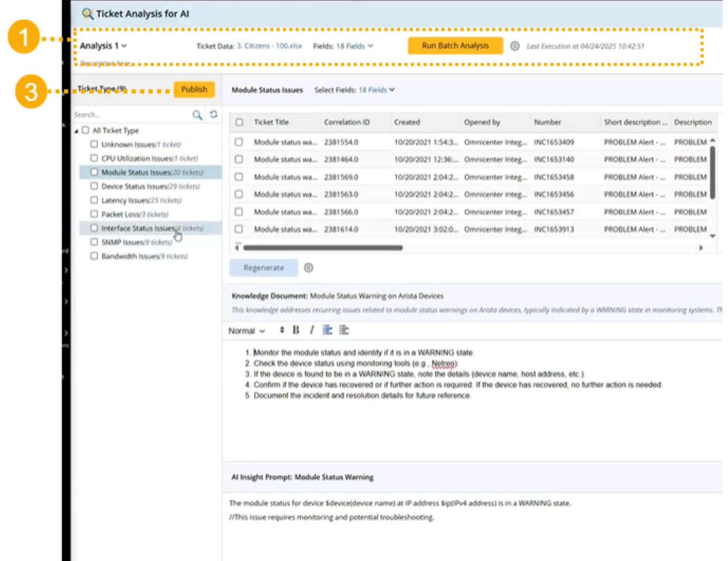Click the Publish button
Screen dimensions: 728x561
point(194,89)
